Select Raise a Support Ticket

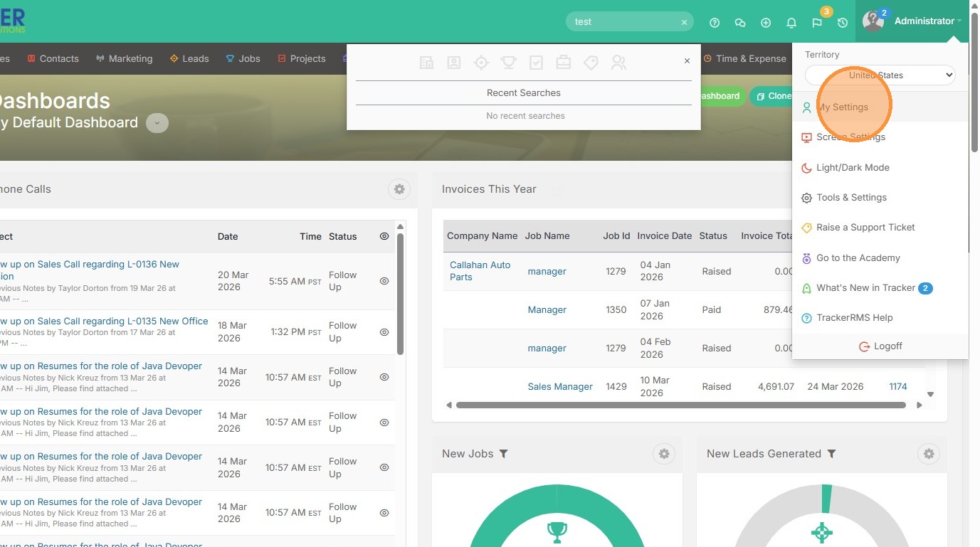click(880, 228)
